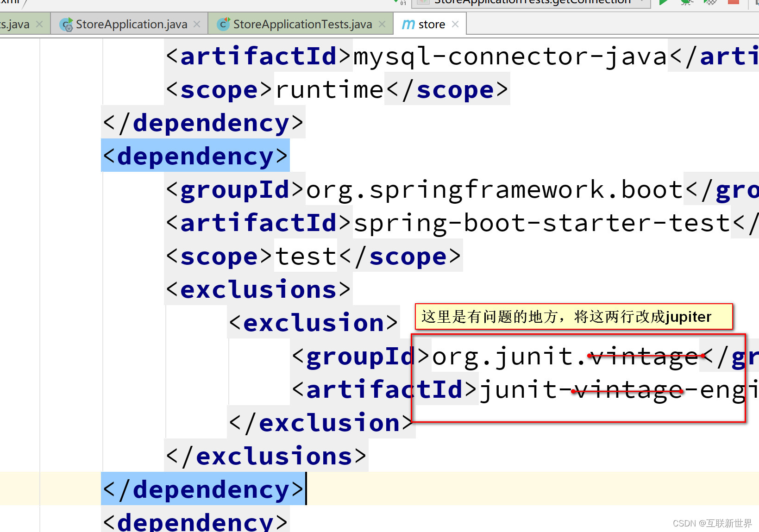The image size is (759, 532).
Task: Click the CSDN watermark text
Action: [x=712, y=523]
